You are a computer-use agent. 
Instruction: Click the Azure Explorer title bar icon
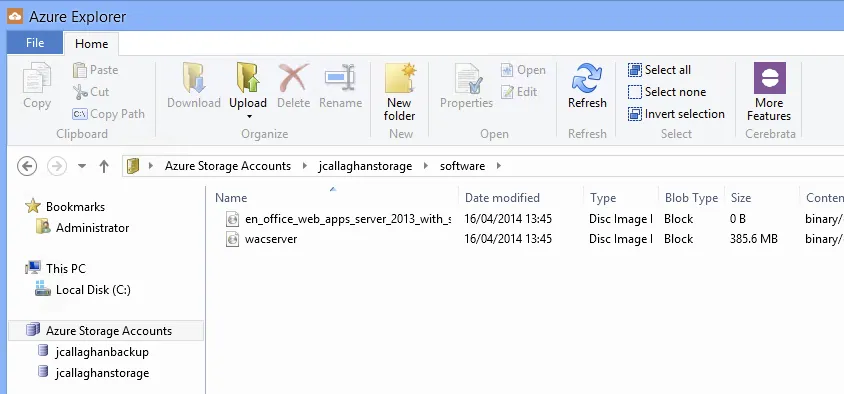(15, 17)
